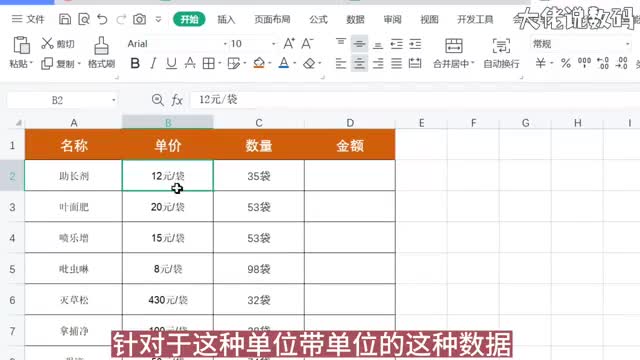The width and height of the screenshot is (640, 360).
Task: Open the 视图 tab
Action: (x=429, y=19)
